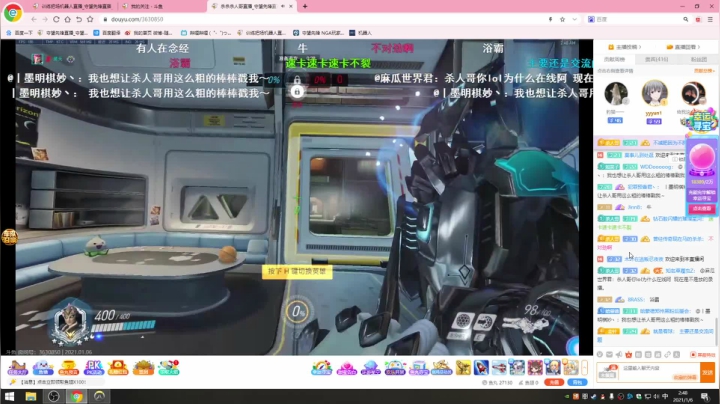Image resolution: width=720 pixels, height=404 pixels.
Task: Open yyyan1 contributor avatar
Action: (x=654, y=93)
